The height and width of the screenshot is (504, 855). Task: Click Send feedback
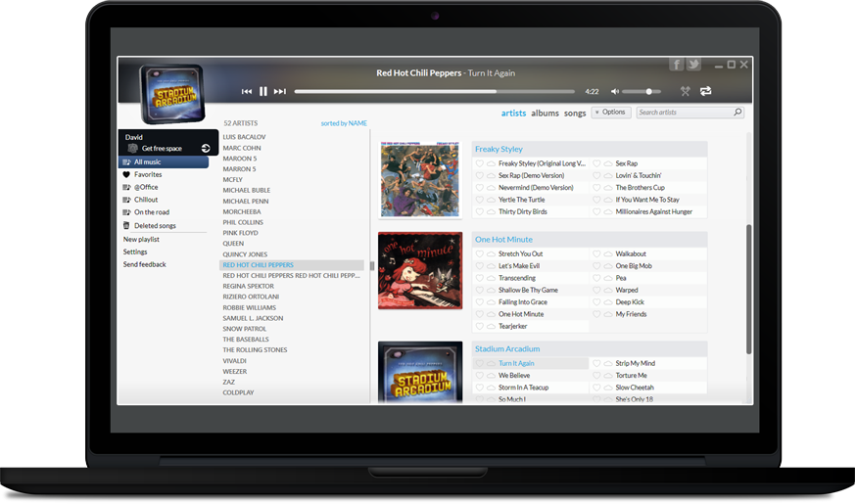[x=145, y=264]
